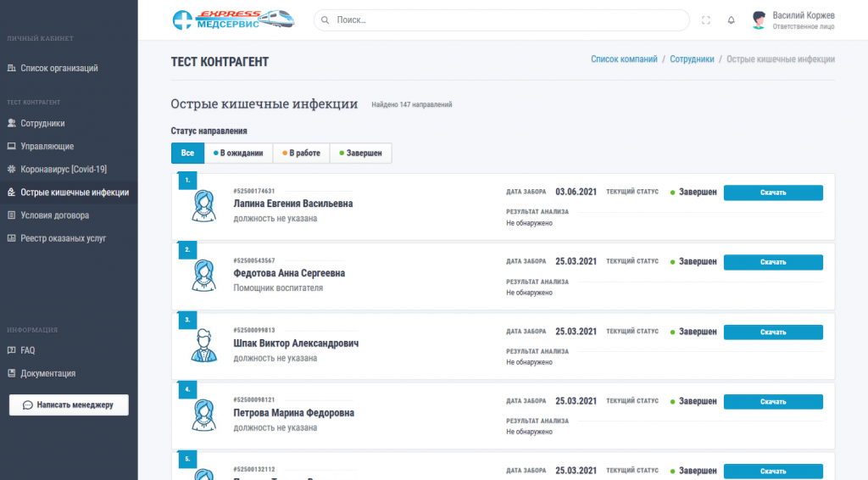Click the user avatar of Василий Коржев
The height and width of the screenshot is (480, 868).
click(x=759, y=20)
